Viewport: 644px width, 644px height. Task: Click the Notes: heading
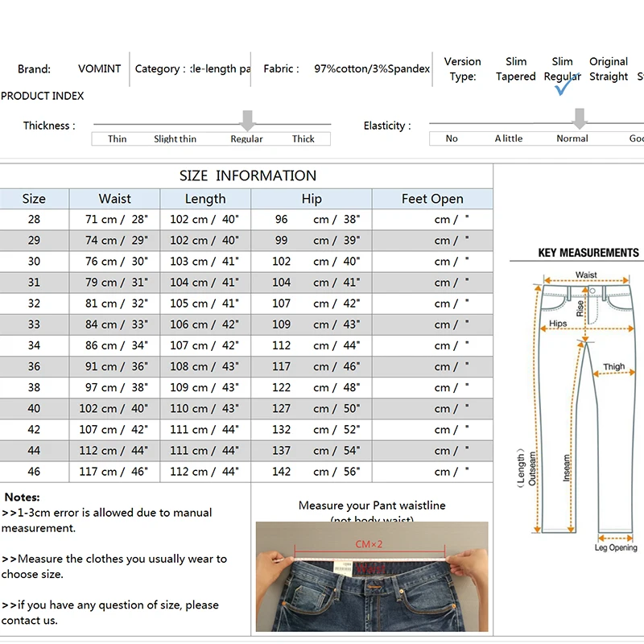tap(23, 497)
